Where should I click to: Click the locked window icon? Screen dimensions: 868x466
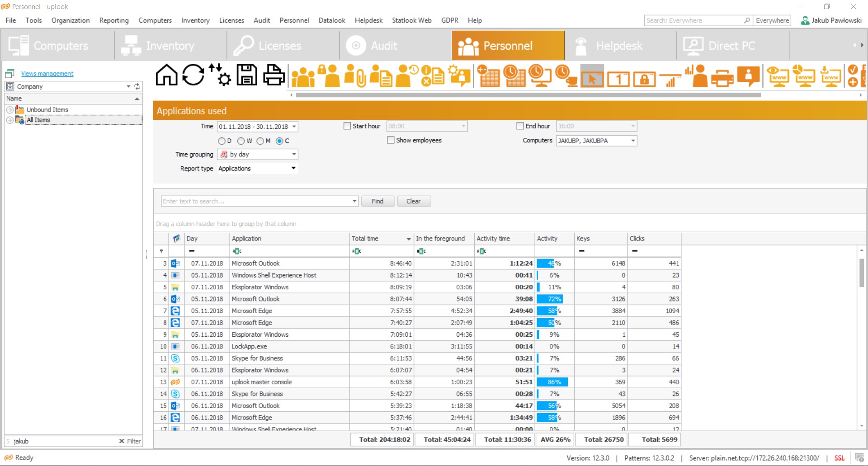(x=644, y=79)
